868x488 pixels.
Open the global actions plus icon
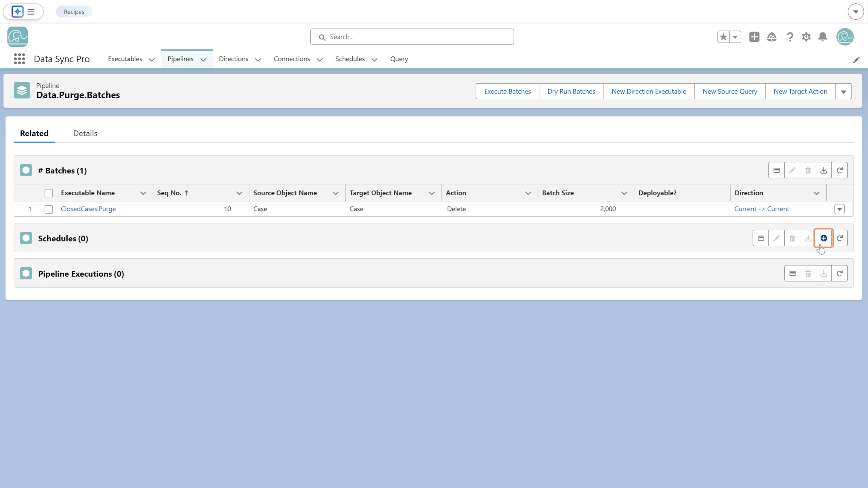[754, 37]
